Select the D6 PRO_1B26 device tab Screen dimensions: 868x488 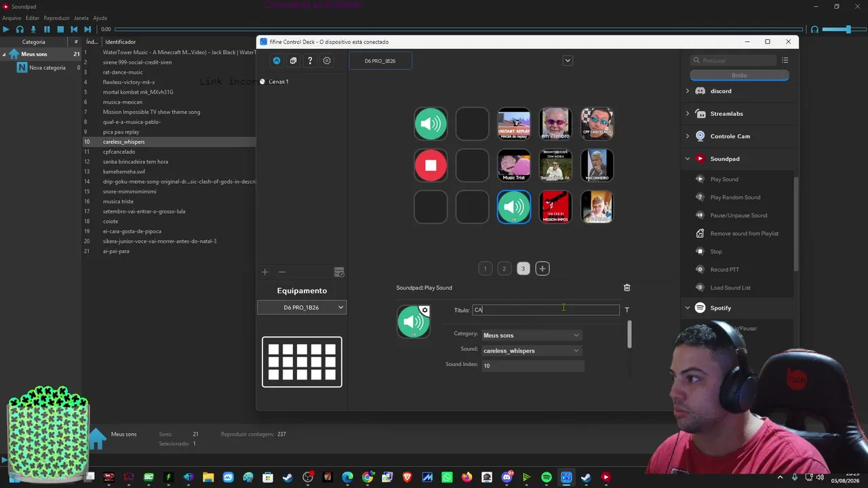(x=380, y=61)
